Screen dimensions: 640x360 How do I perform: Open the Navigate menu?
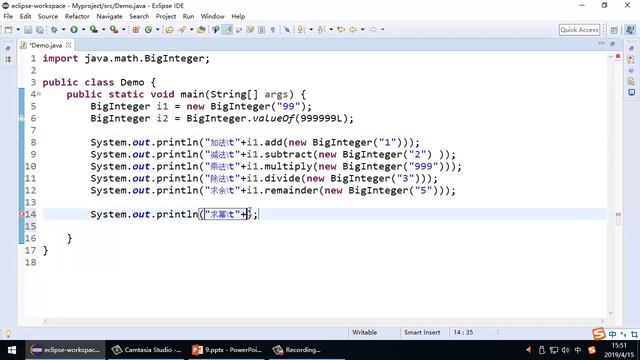pyautogui.click(x=109, y=16)
